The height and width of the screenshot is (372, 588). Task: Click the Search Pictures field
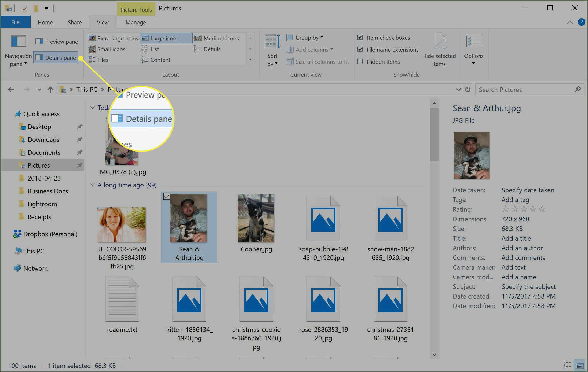(x=530, y=90)
